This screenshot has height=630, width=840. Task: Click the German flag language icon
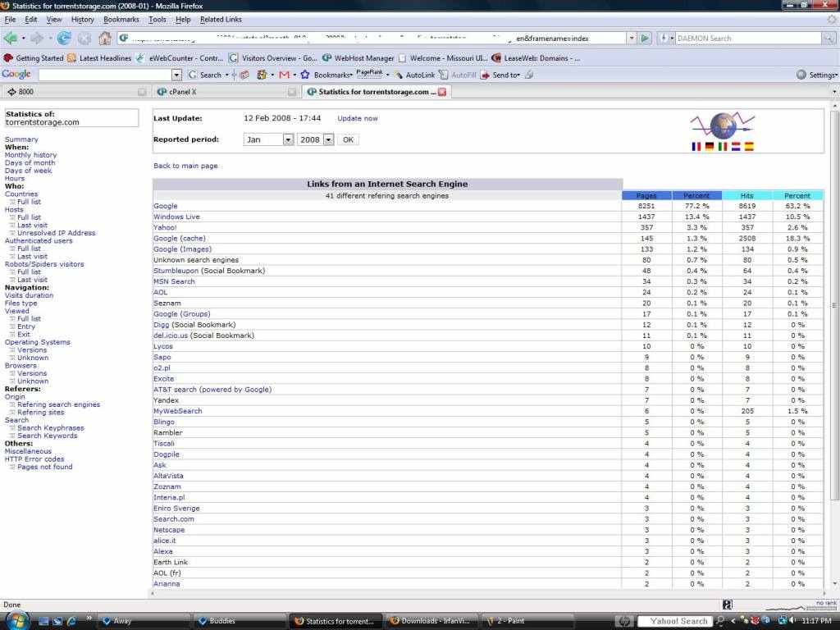[x=710, y=147]
